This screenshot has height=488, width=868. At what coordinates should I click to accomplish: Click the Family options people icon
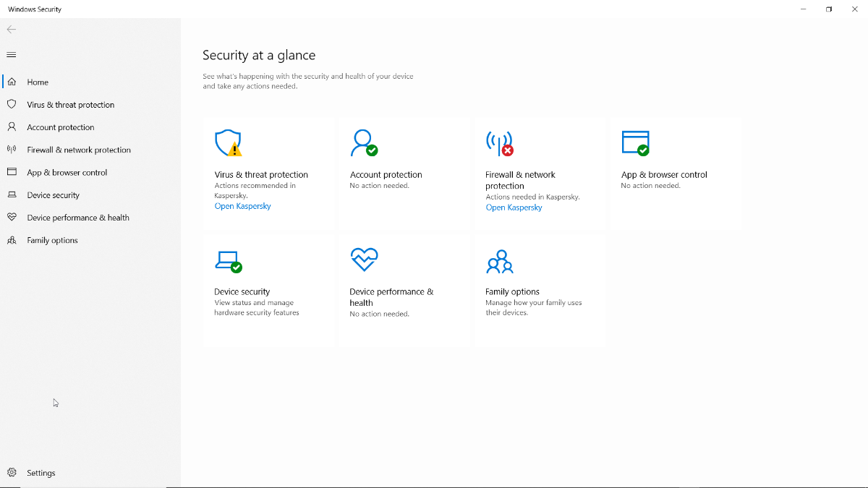click(499, 261)
